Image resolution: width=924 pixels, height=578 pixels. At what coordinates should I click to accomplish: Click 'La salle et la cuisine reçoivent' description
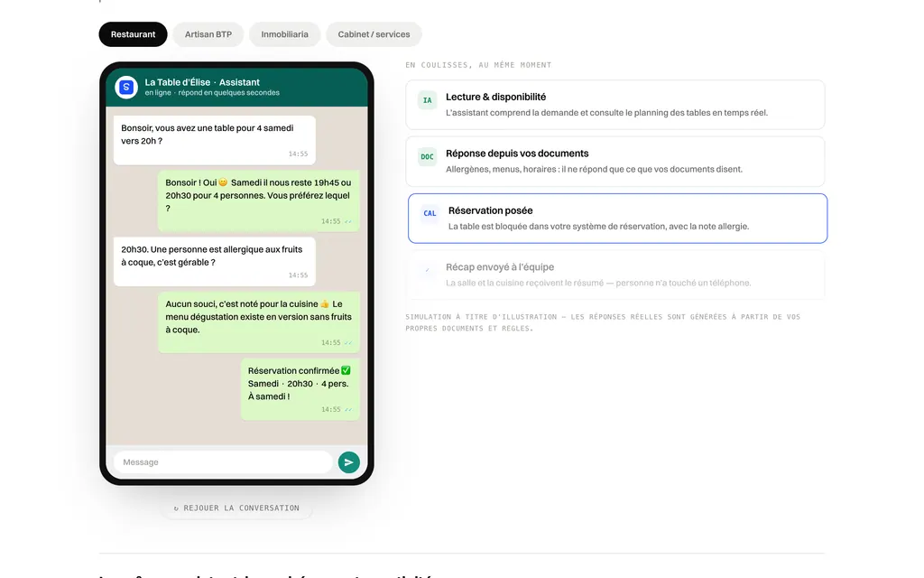point(598,283)
